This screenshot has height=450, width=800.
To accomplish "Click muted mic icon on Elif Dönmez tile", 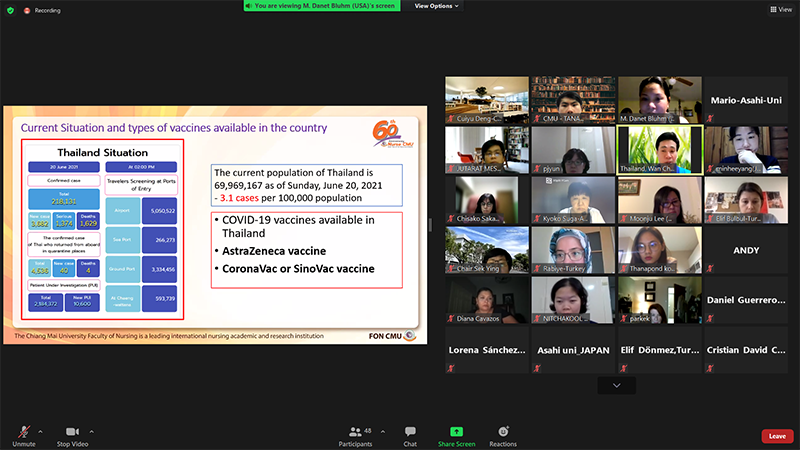I will click(623, 368).
